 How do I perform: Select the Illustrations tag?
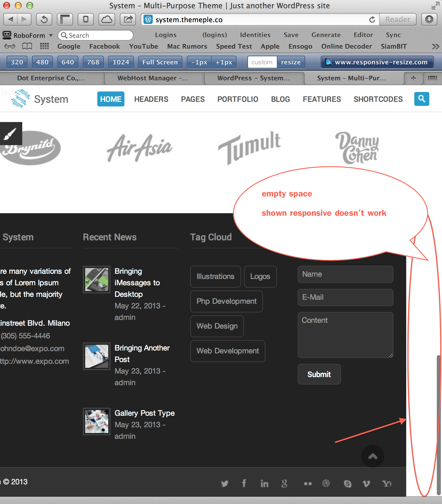[216, 277]
